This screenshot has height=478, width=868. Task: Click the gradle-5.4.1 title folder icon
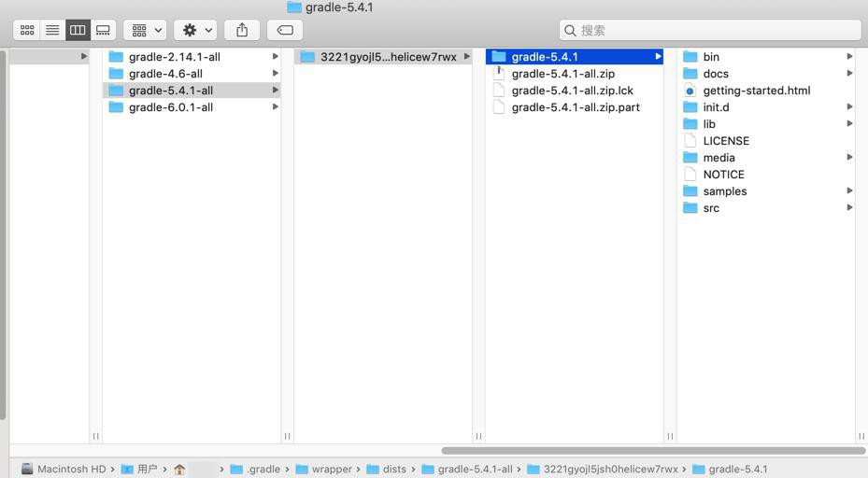click(294, 7)
